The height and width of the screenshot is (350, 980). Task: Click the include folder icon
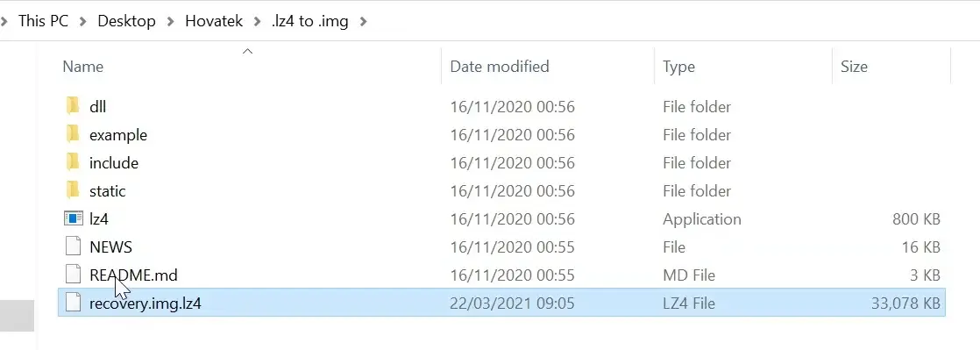(x=73, y=162)
